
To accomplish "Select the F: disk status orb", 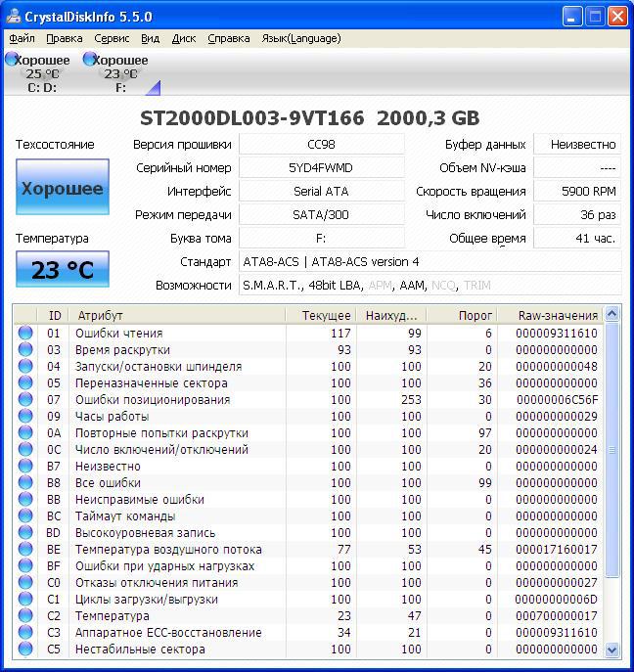I will pos(90,60).
